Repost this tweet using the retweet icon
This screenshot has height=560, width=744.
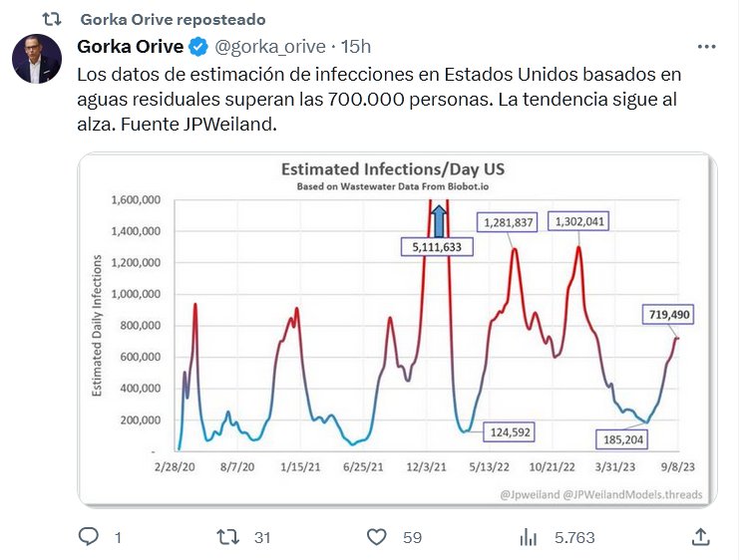[x=228, y=537]
